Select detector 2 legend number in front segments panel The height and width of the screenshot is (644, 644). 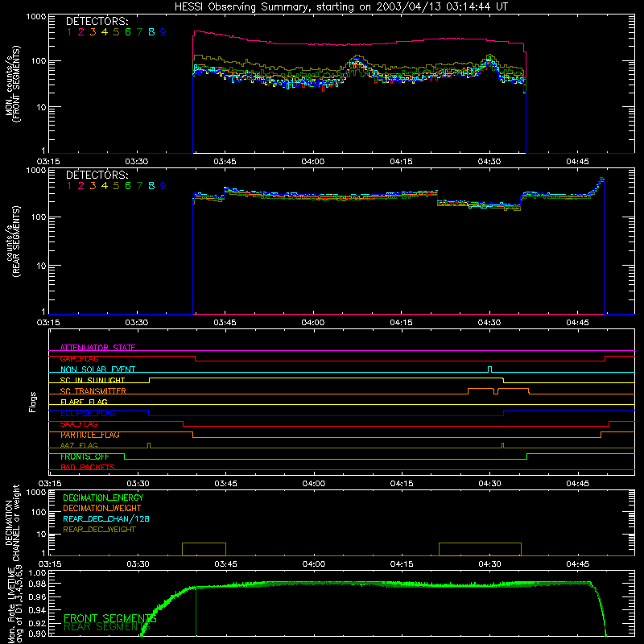[x=81, y=32]
